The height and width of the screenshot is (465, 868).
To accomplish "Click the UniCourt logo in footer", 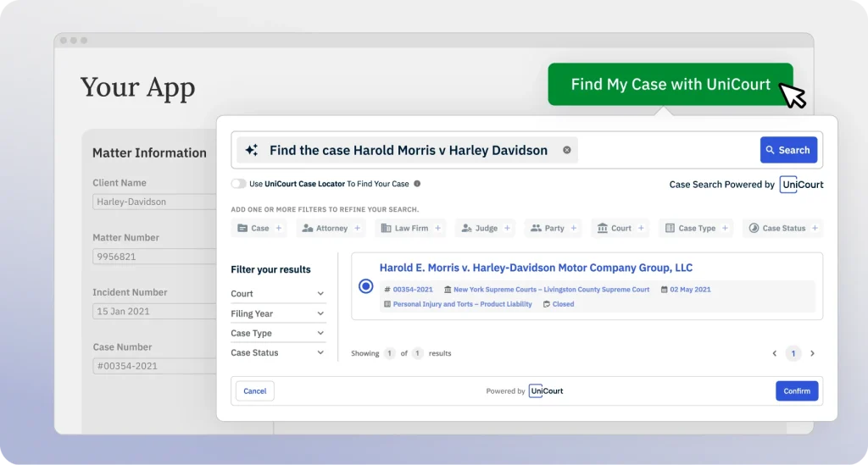I will [x=546, y=391].
